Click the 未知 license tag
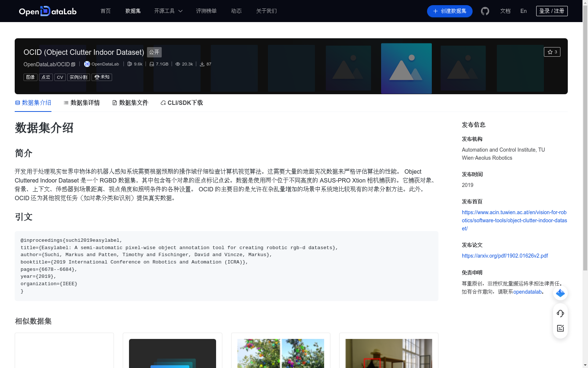Screen dimensions: 588x368 (102, 77)
